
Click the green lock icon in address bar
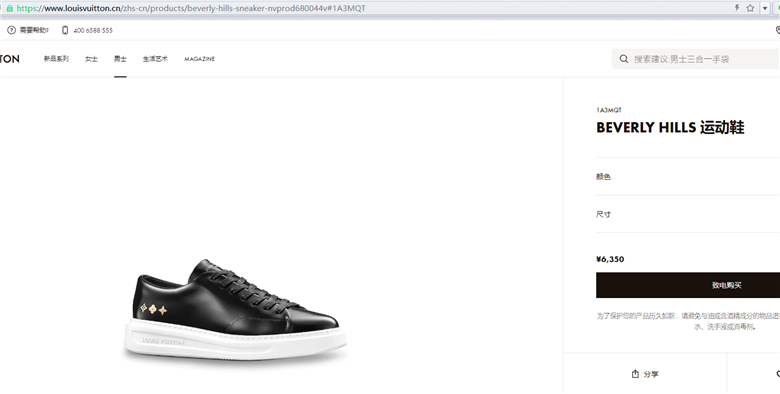click(9, 8)
